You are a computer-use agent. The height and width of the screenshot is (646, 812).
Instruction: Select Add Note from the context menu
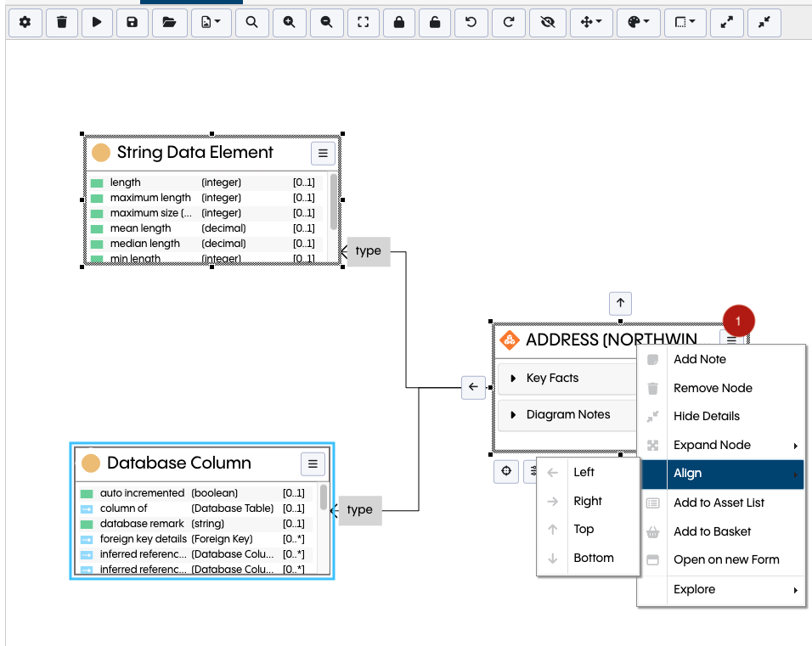pyautogui.click(x=700, y=358)
